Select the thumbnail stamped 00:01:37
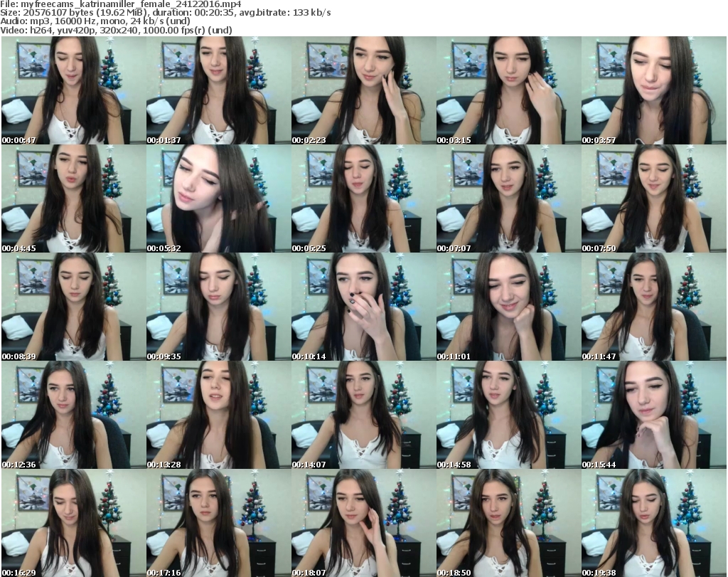 tap(219, 90)
